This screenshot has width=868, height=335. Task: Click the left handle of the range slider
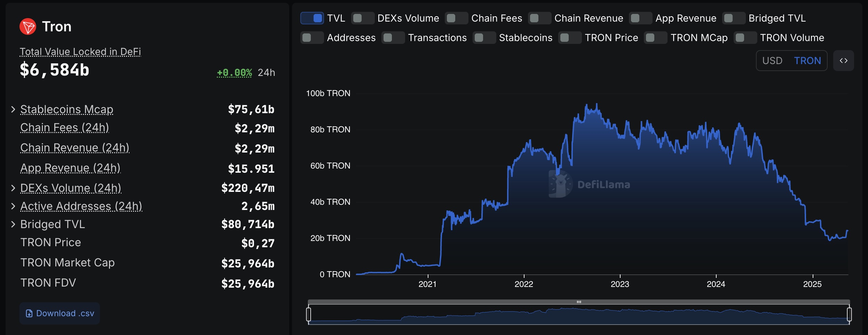coord(308,314)
